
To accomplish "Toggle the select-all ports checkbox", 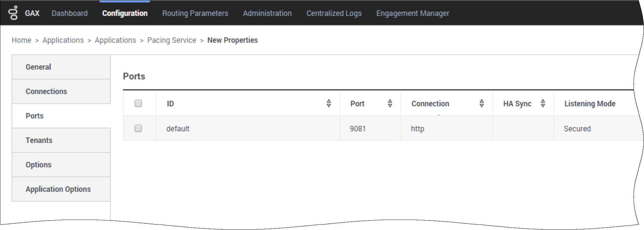I will [138, 104].
